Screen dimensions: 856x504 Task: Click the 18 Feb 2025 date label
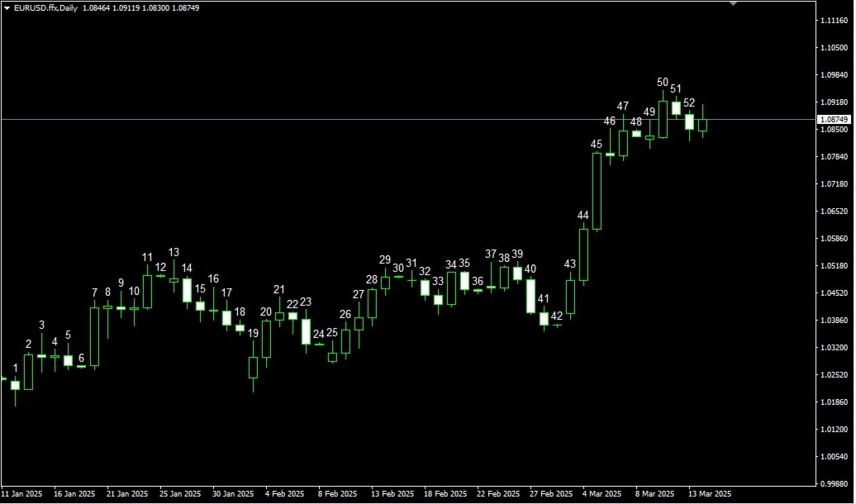click(445, 494)
